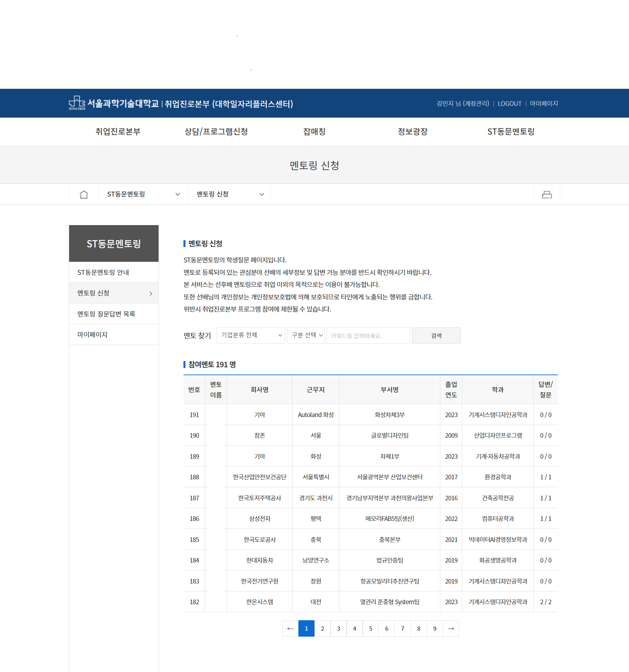Click the Seoultech university logo
629x672 pixels.
click(x=114, y=103)
